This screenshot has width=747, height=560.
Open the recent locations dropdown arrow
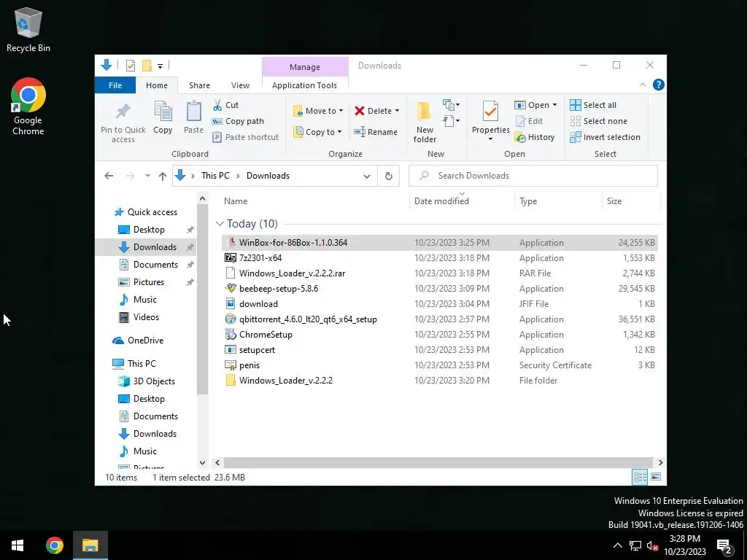pyautogui.click(x=147, y=176)
